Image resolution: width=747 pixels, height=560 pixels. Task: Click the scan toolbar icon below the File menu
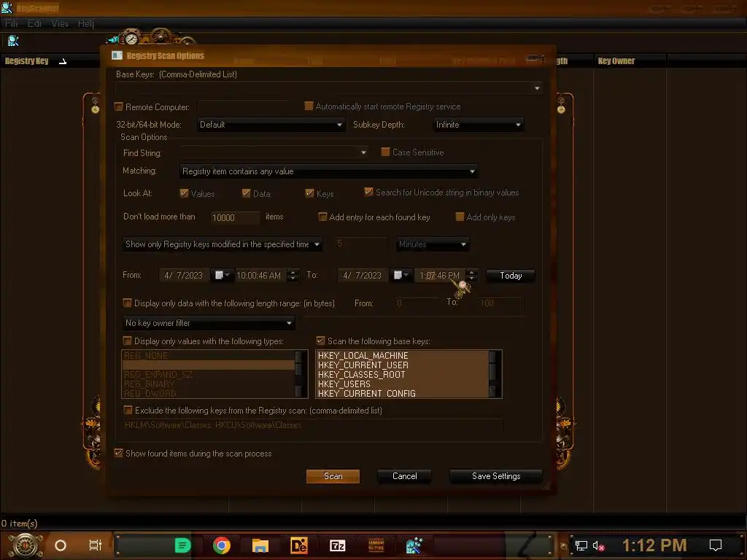[x=13, y=41]
